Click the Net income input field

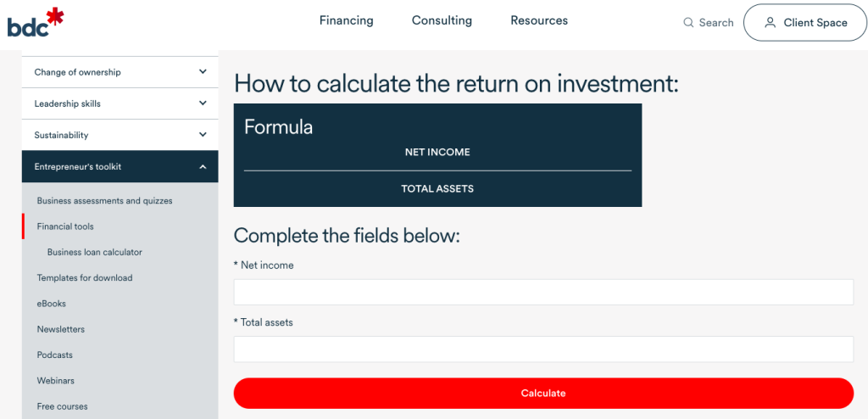(x=543, y=293)
